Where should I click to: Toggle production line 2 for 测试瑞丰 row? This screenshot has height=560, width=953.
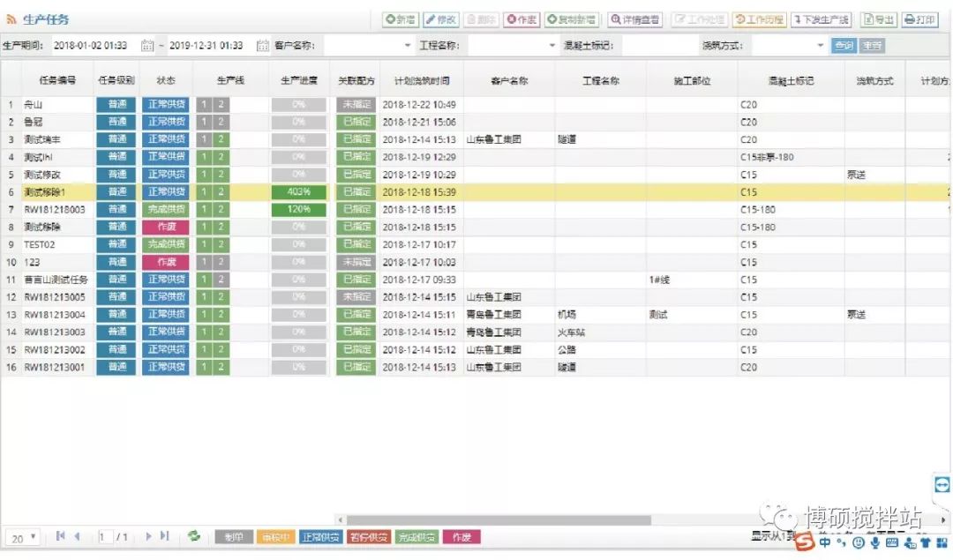click(221, 139)
